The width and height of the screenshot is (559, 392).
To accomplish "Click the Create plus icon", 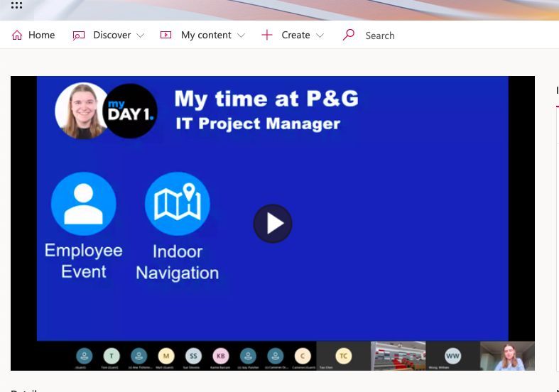I will 266,35.
